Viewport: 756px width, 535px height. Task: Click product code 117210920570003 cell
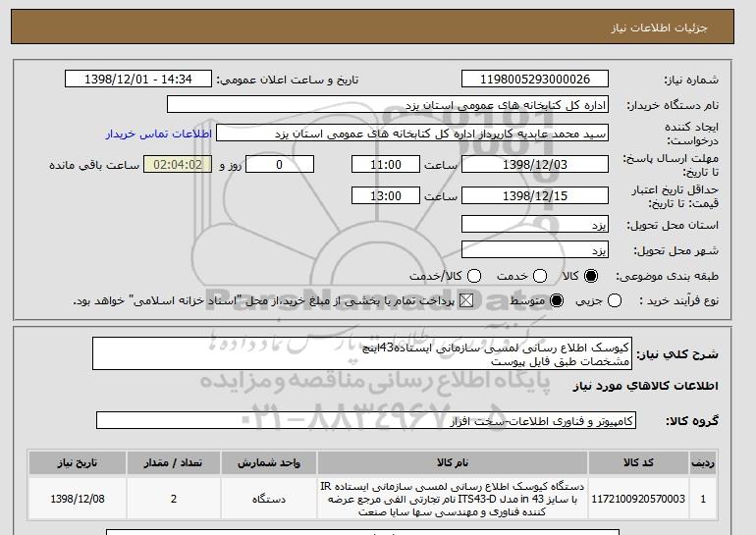pos(638,499)
